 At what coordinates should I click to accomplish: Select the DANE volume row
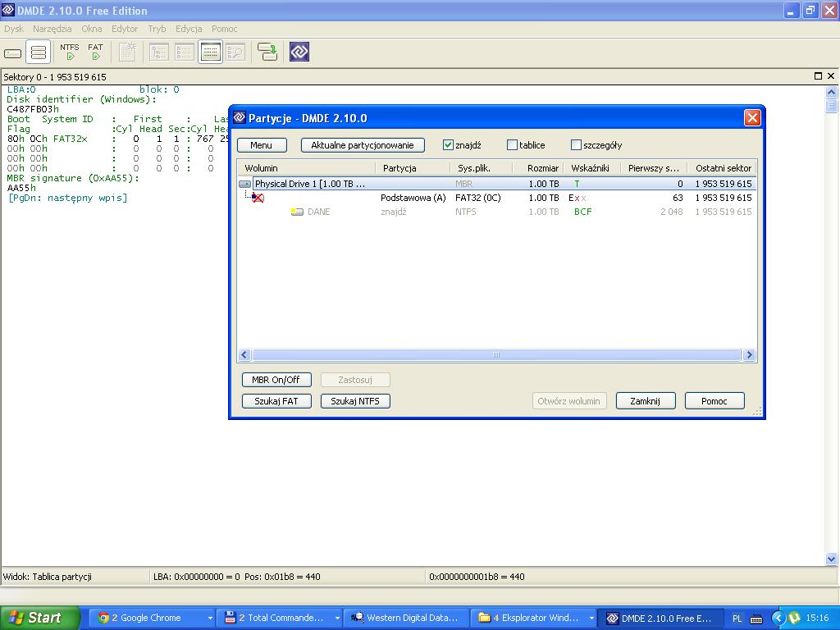pos(496,212)
